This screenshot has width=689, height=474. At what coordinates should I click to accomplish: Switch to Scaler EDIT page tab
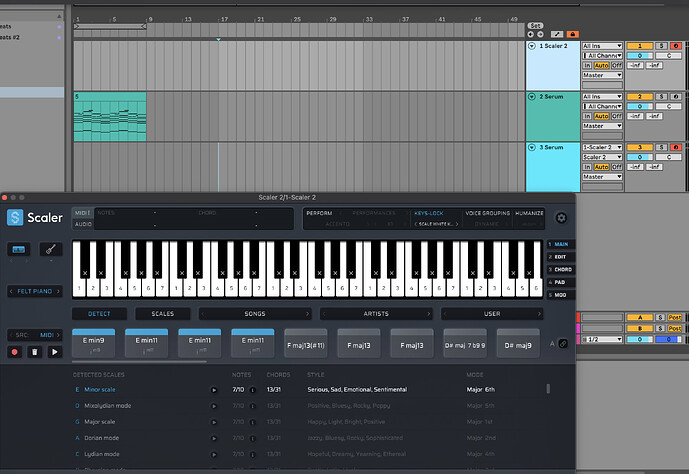tap(561, 257)
